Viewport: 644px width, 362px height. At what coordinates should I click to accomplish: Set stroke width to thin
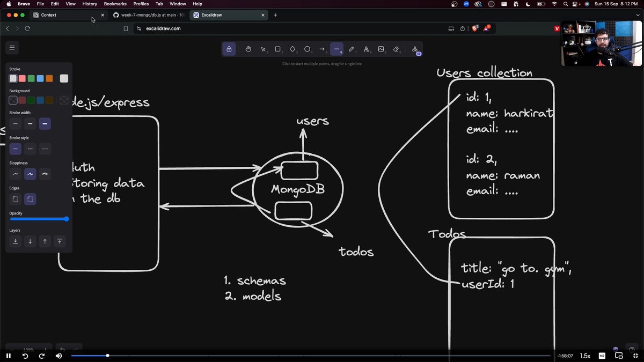pos(16,124)
